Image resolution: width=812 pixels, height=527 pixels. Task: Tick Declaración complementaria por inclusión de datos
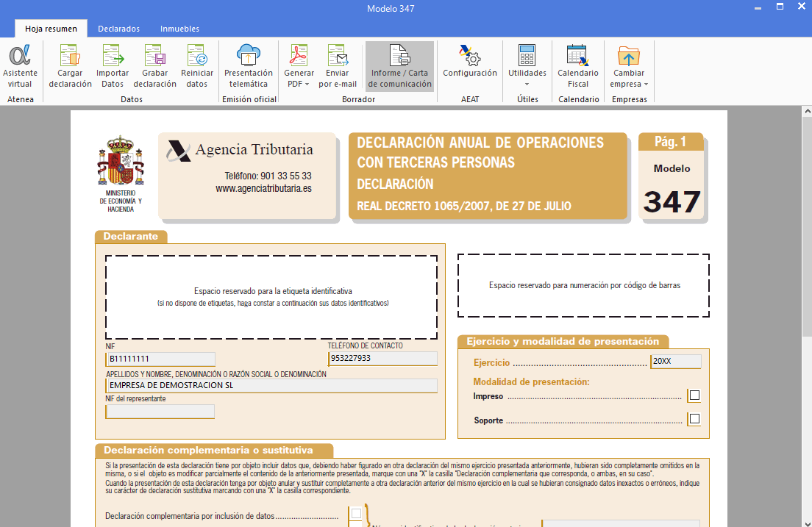(356, 514)
